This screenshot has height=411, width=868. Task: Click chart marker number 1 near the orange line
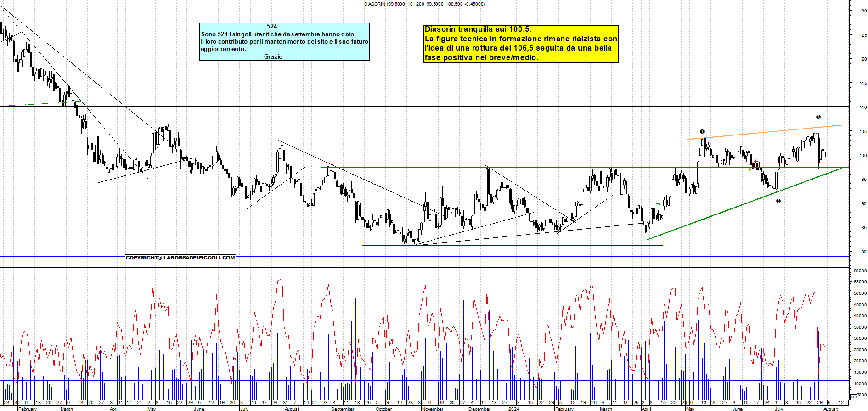click(x=702, y=132)
